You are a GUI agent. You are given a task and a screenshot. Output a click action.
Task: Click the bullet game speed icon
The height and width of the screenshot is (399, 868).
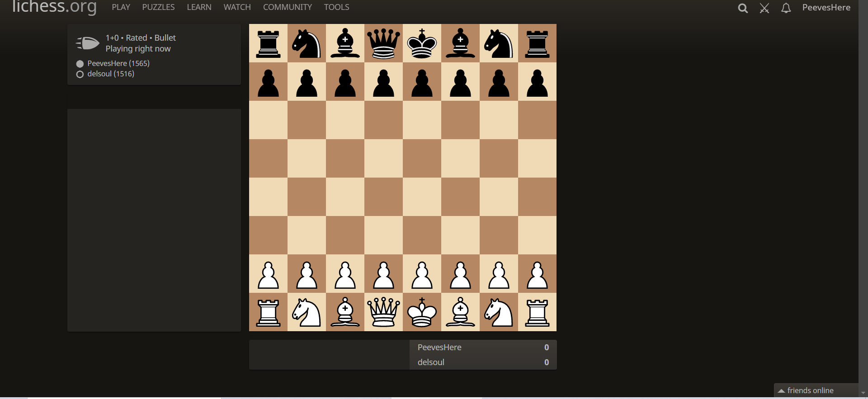tap(88, 43)
